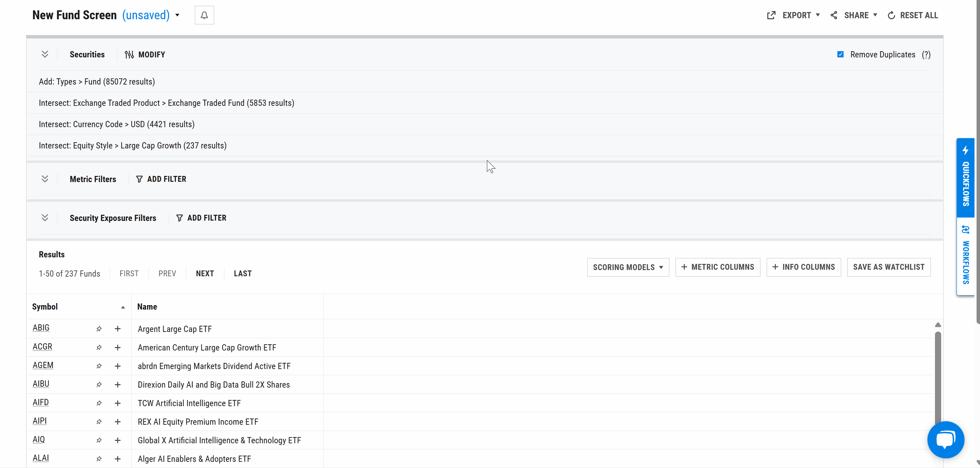Toggle the Remove Duplicates checkbox
Viewport: 980px width, 468px height.
pos(840,54)
